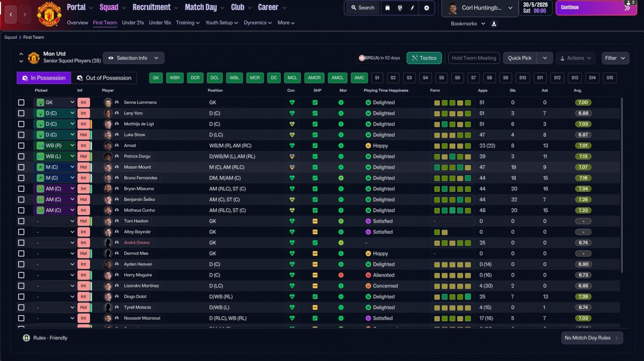Click Mason Mount's condition heart icon
This screenshot has width=644, height=361.
point(291,167)
